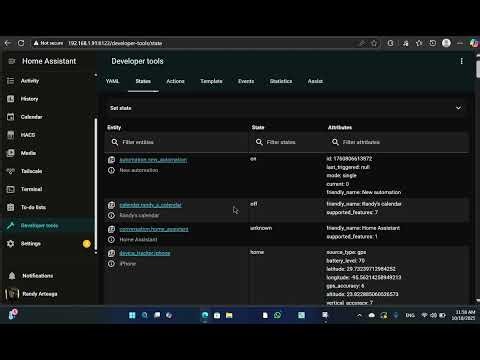Screen dimensions: 480x360
Task: Bookmark this page with the star icon
Action: click(374, 43)
